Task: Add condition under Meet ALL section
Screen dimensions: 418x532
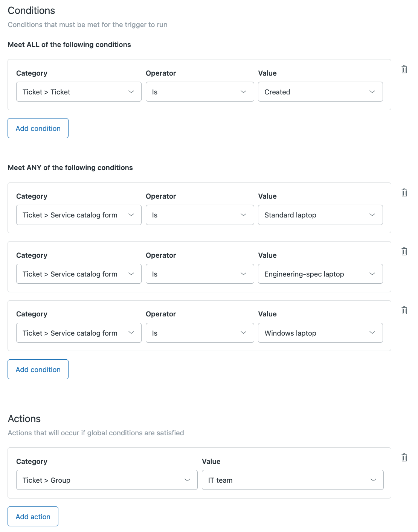Action: (38, 128)
